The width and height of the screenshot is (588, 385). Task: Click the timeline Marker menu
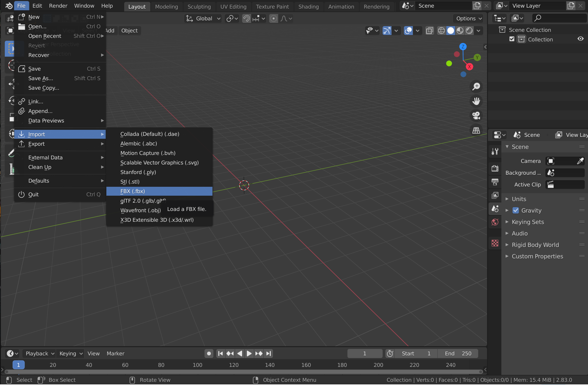(x=115, y=353)
